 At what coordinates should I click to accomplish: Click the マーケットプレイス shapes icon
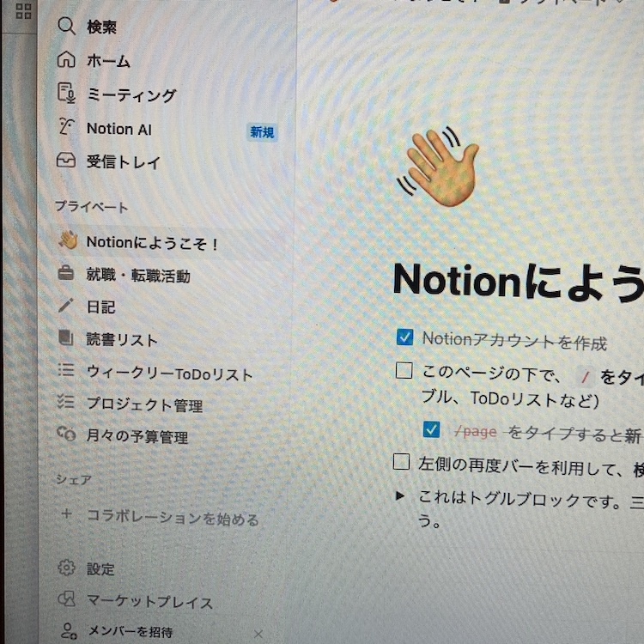pos(66,599)
